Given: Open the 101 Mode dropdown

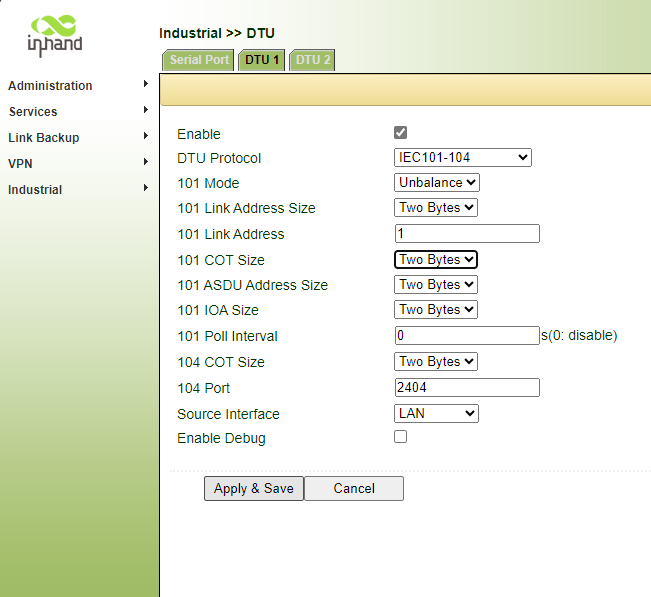Looking at the screenshot, I should [437, 183].
